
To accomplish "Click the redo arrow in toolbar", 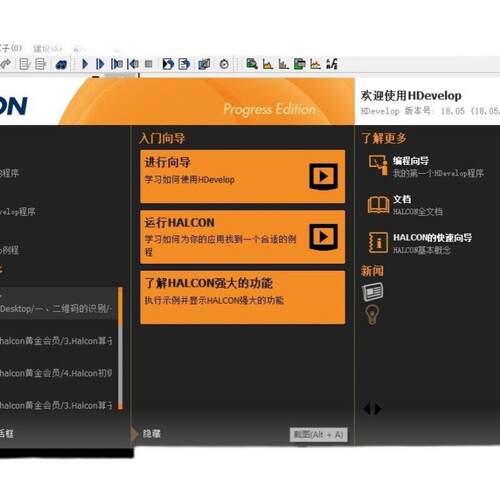I will point(5,64).
